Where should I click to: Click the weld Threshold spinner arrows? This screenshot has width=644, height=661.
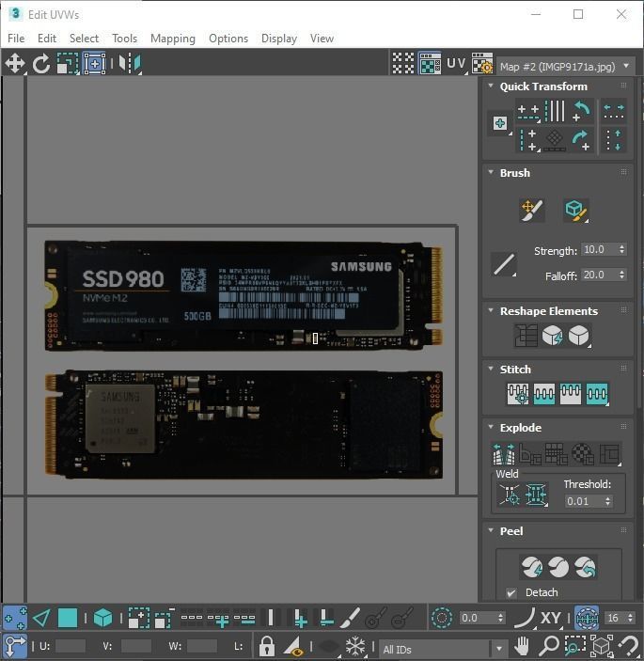(x=607, y=501)
